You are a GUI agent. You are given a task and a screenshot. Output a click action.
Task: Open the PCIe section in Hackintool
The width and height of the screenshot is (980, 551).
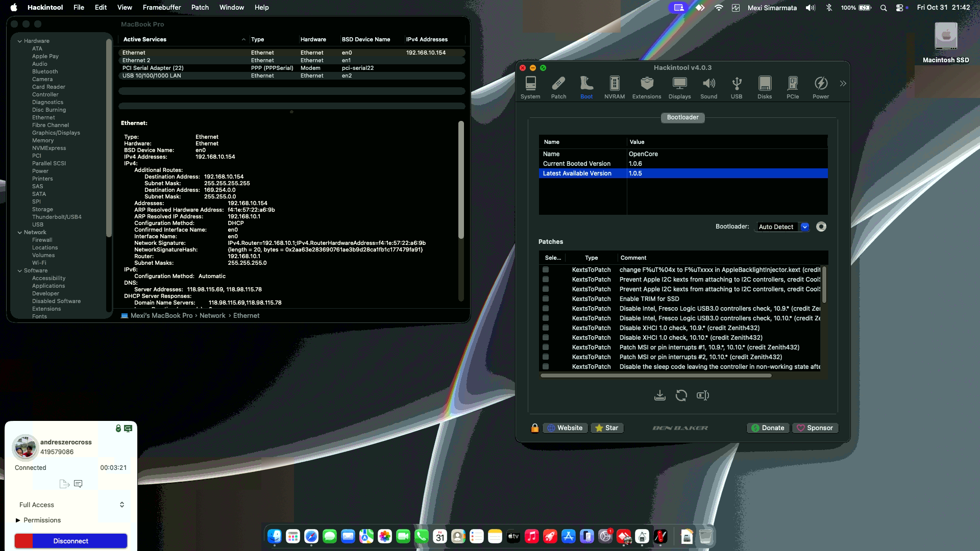[x=793, y=87]
